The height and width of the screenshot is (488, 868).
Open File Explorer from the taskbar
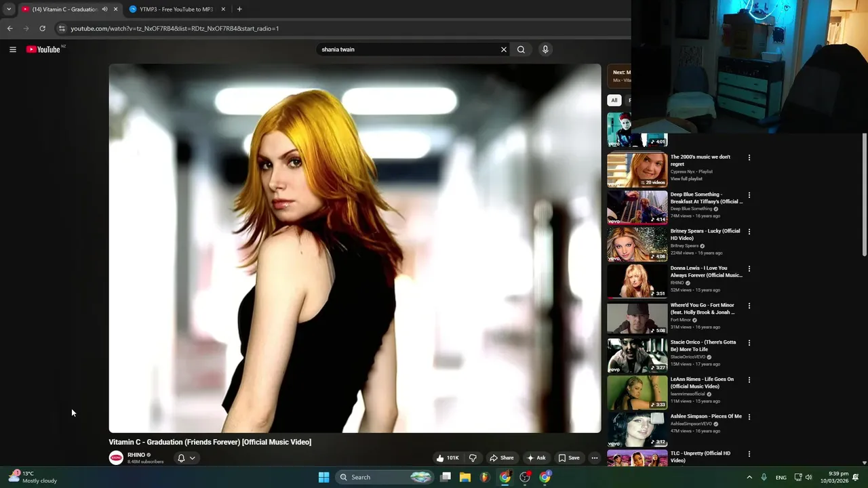pos(465,477)
